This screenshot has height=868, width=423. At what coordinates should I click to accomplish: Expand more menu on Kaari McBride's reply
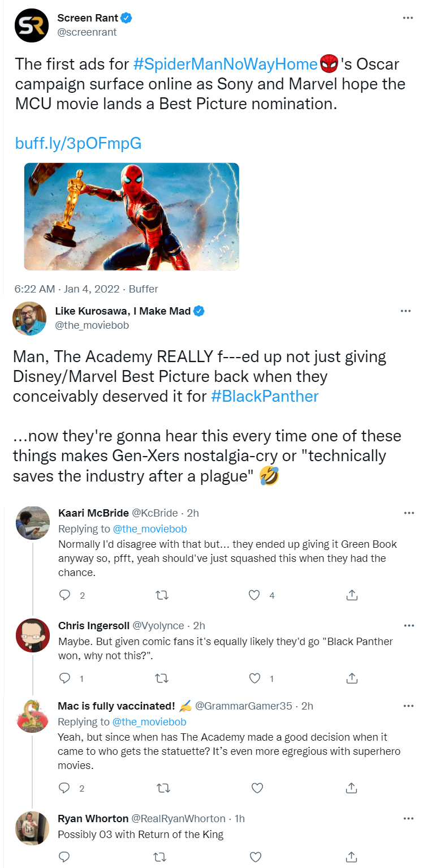[x=409, y=513]
